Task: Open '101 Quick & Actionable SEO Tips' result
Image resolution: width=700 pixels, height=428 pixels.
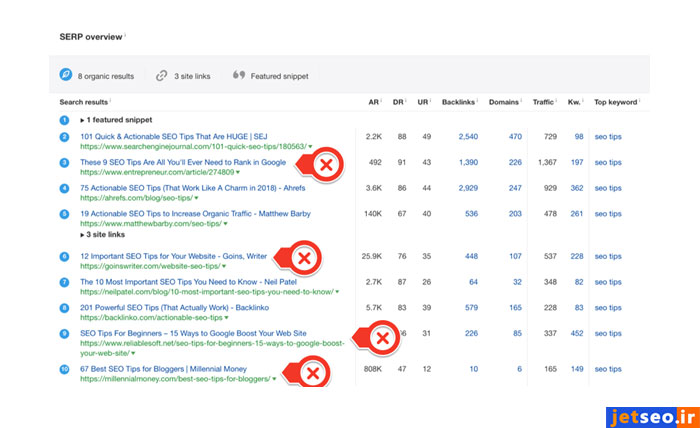Action: click(174, 137)
